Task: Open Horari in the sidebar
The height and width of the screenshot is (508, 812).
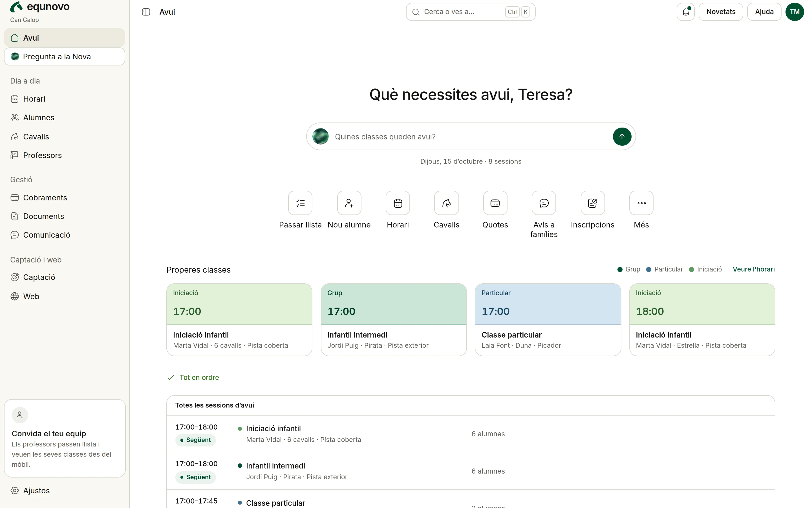Action: point(64,99)
